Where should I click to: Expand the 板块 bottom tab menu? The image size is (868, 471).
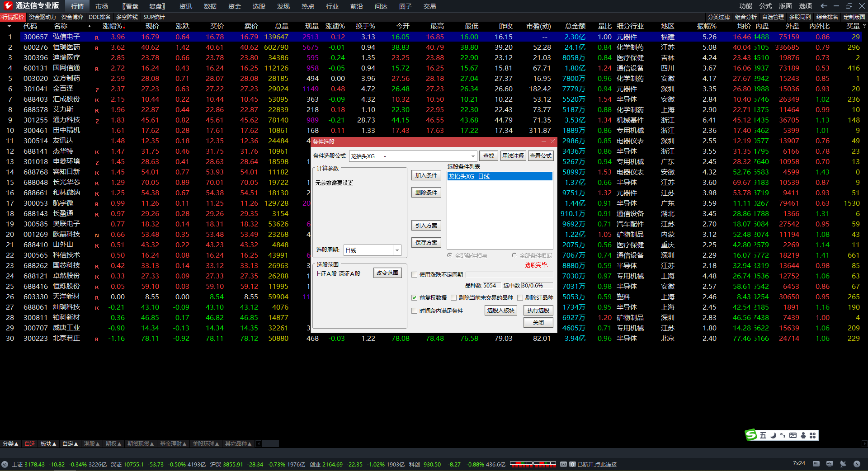click(48, 444)
